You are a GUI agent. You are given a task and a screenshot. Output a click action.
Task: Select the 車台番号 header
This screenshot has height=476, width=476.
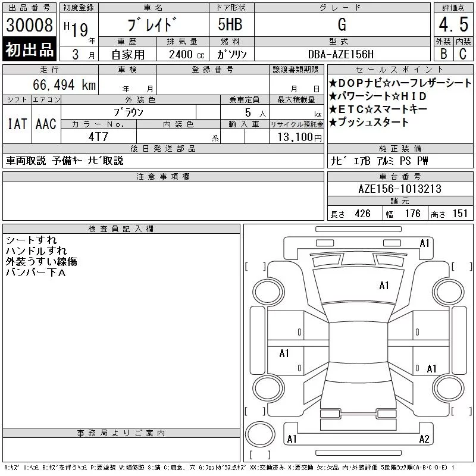(x=400, y=176)
